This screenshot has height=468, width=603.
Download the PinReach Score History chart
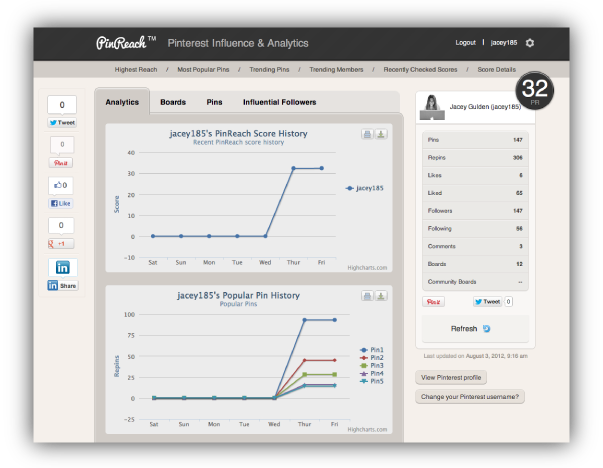[x=381, y=134]
